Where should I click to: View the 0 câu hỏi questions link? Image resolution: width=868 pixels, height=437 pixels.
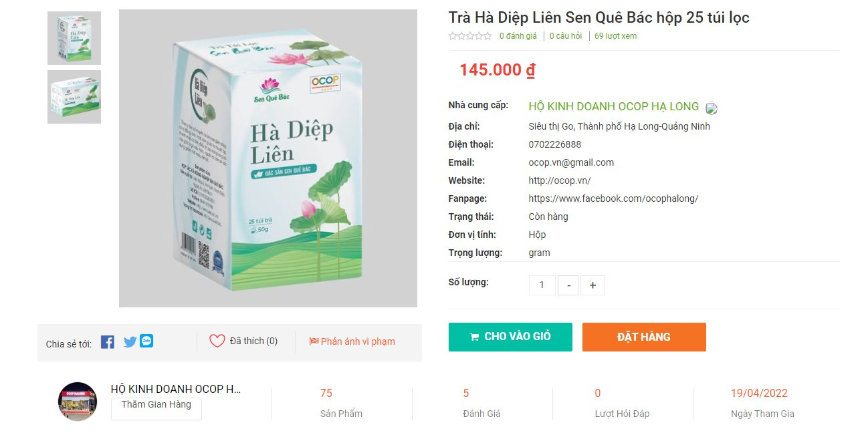566,36
